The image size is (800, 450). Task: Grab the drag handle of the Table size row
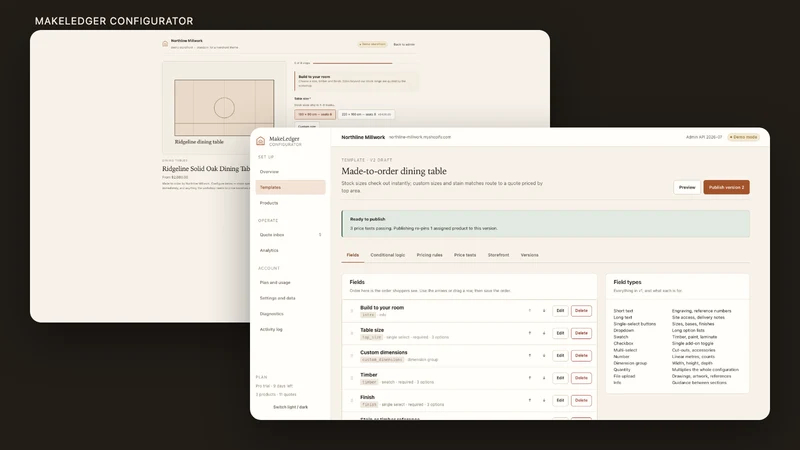(x=352, y=333)
